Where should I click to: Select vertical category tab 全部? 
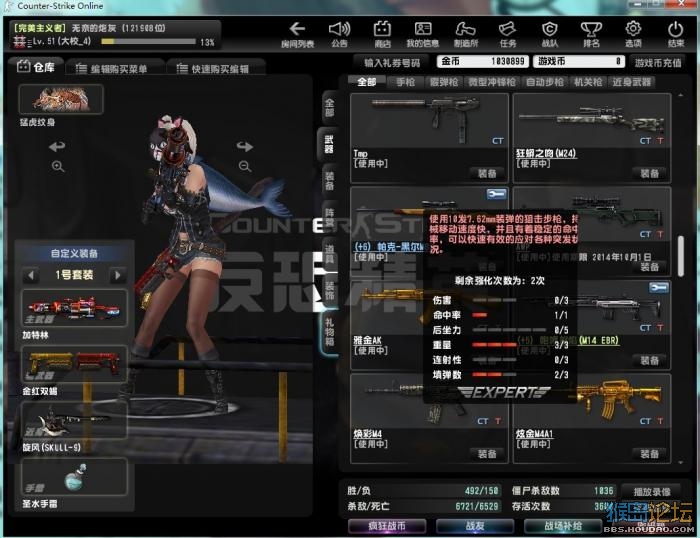329,107
